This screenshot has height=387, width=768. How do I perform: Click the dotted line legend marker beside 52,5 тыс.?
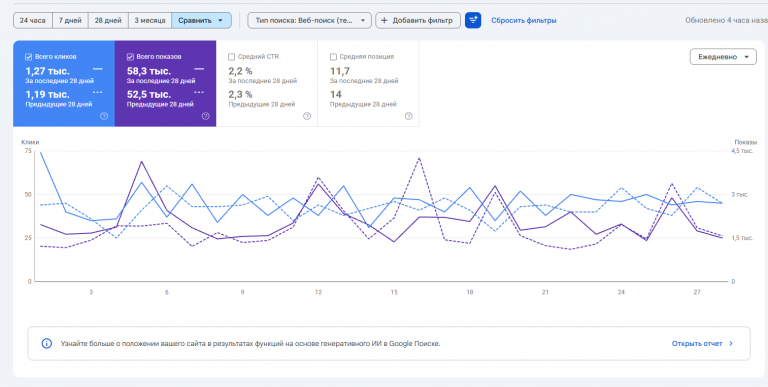coord(199,92)
